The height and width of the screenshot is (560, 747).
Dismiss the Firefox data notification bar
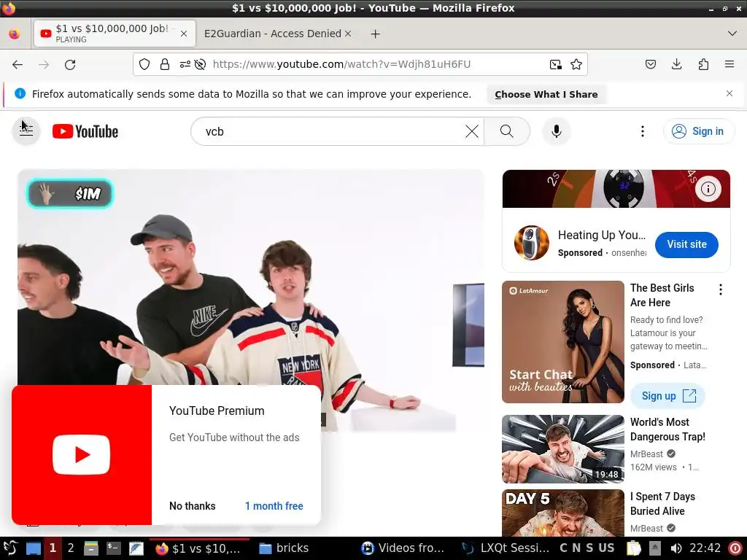click(x=729, y=93)
